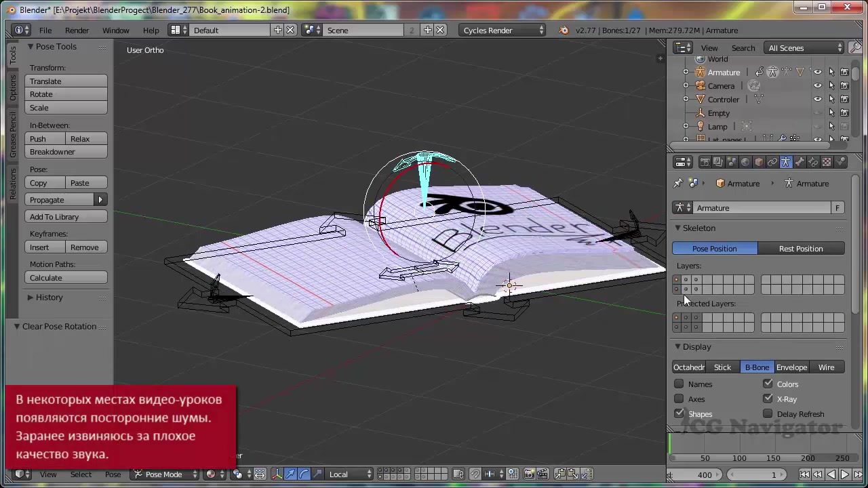Click the viewport shading sphere icon
This screenshot has height=488, width=868.
[x=214, y=474]
